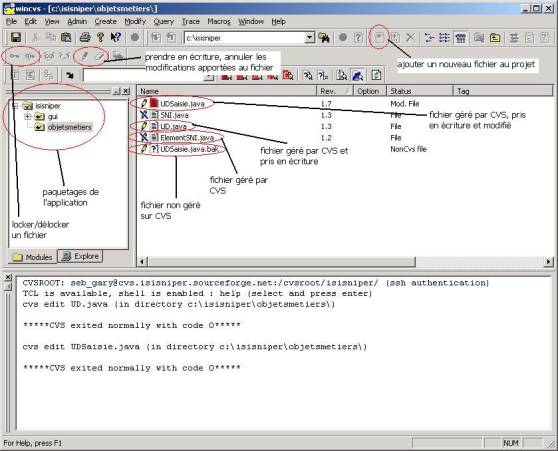Viewport: 558px width, 451px height.
Task: Activate the context help arrow icon
Action: 116,37
